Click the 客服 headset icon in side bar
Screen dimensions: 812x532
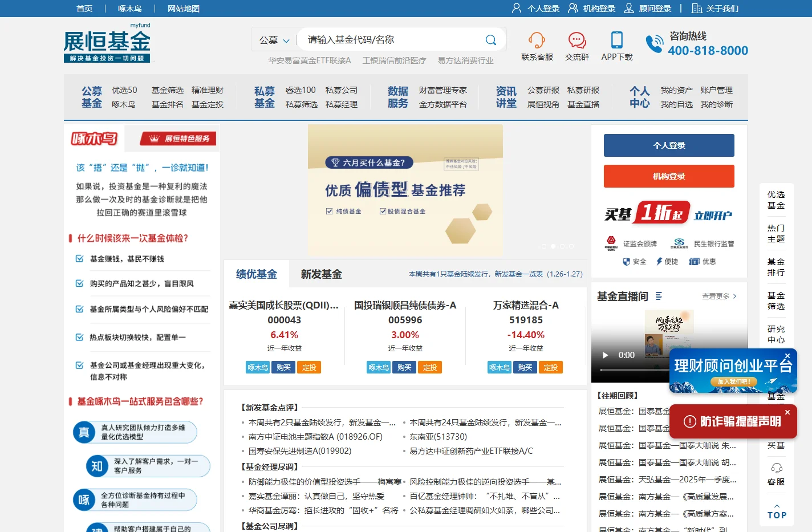(x=776, y=468)
